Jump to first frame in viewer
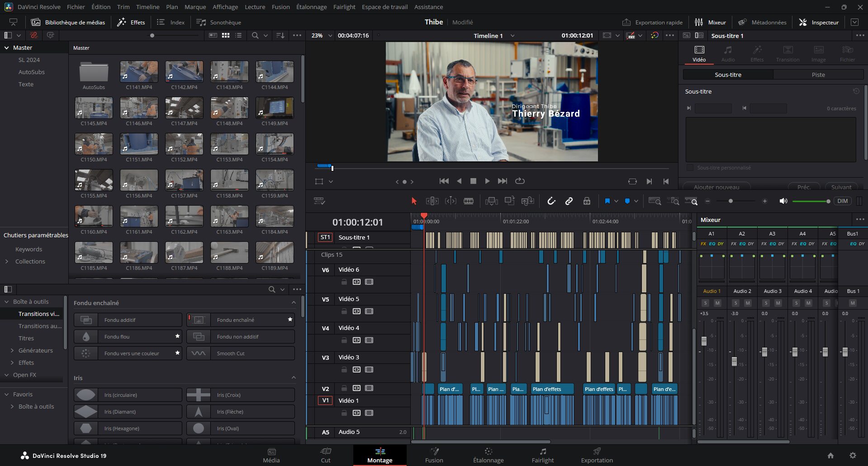The image size is (868, 466). coord(444,181)
